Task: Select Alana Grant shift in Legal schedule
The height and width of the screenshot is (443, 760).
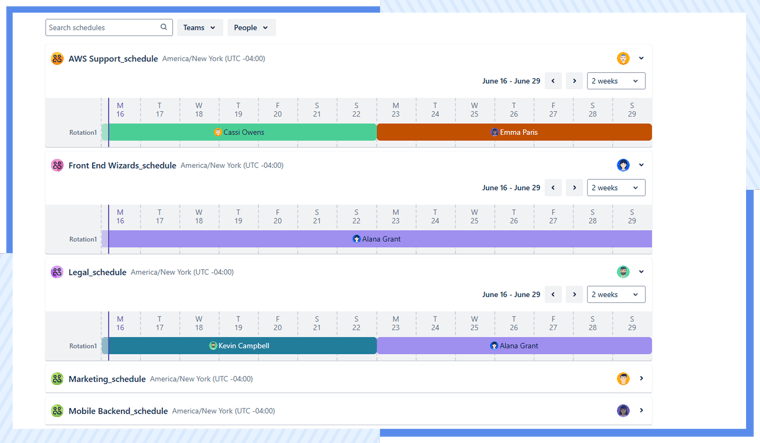Action: [514, 346]
